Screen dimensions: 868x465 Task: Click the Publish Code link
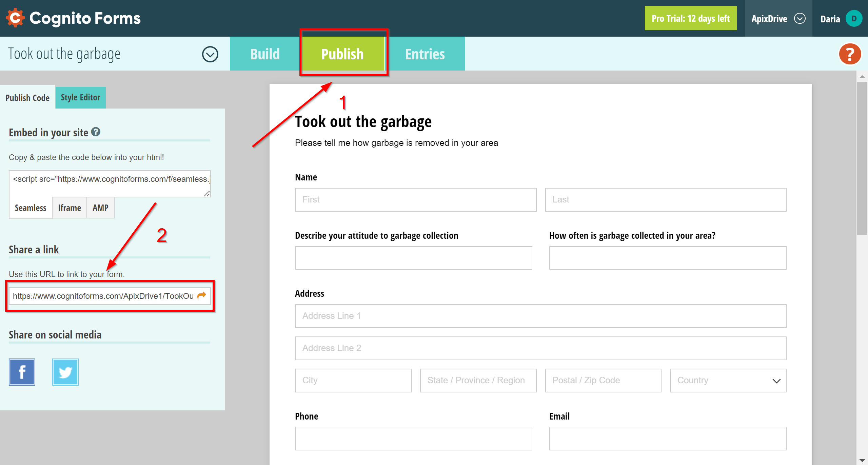27,97
